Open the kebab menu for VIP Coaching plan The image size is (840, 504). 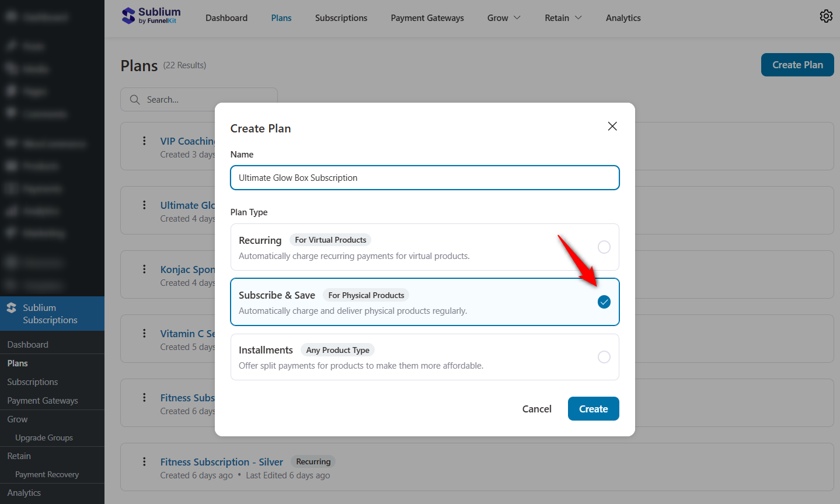144,141
